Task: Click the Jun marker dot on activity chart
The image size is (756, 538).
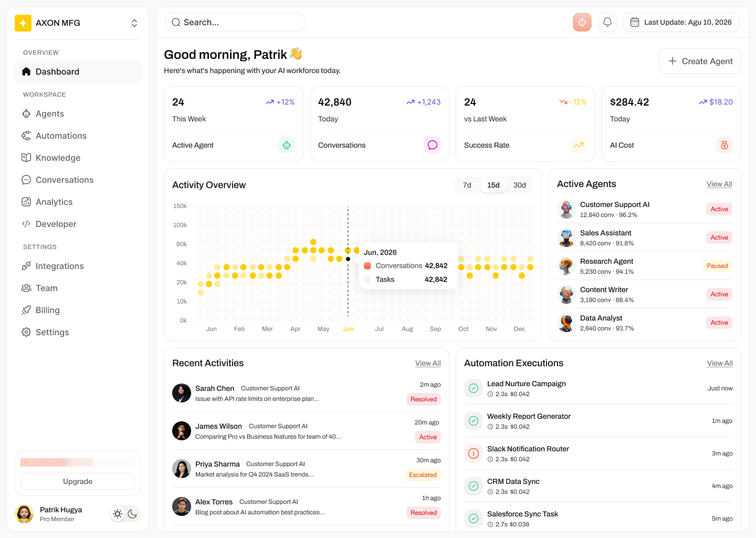Action: tap(348, 259)
